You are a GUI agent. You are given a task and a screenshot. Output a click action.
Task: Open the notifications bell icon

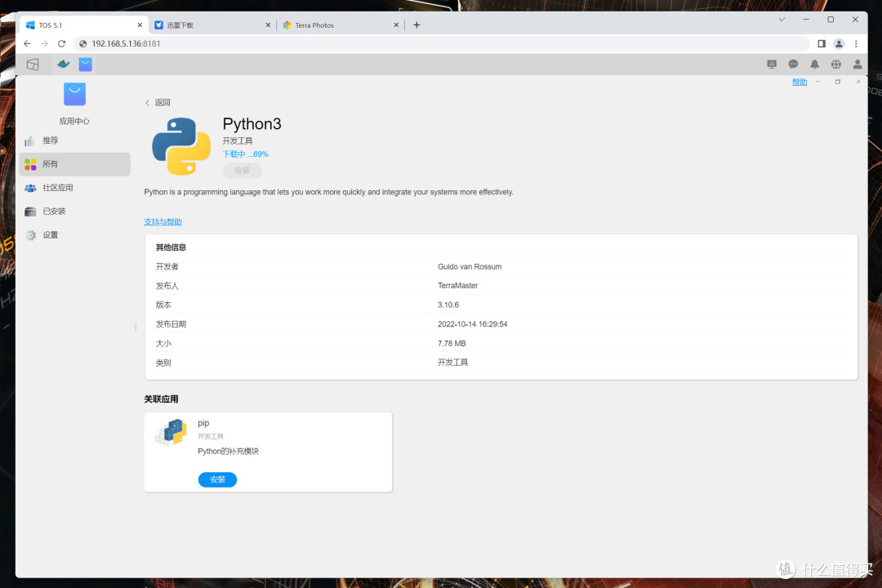pos(814,65)
